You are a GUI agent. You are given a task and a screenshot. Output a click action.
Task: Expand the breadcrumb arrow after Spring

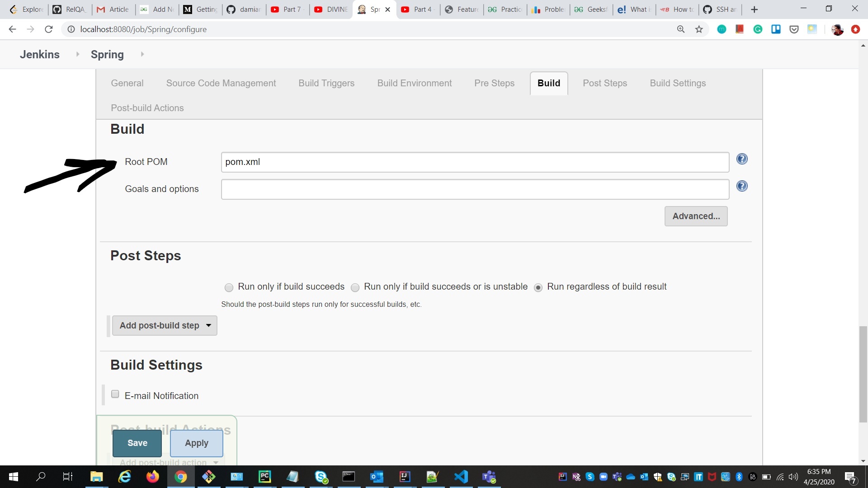tap(142, 54)
